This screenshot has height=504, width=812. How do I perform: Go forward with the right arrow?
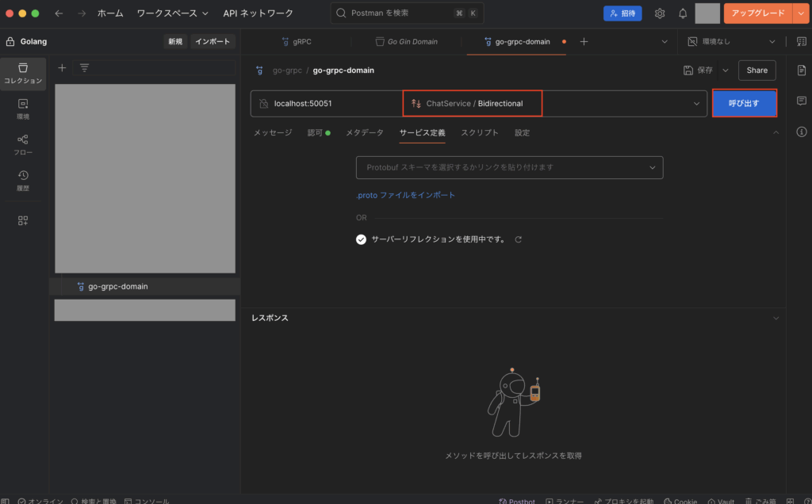pyautogui.click(x=82, y=13)
